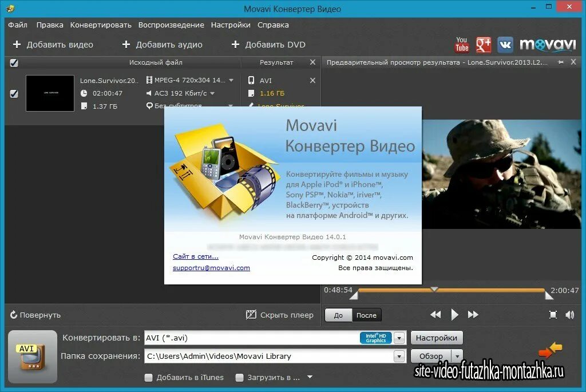Open the save folder dropdown arrow

399,356
